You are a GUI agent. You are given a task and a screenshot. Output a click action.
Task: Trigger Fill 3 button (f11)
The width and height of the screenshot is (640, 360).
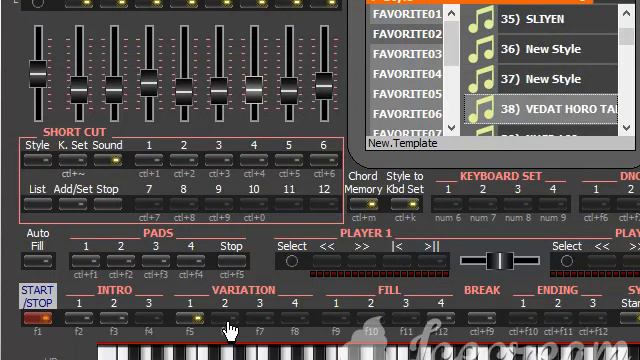(406, 318)
